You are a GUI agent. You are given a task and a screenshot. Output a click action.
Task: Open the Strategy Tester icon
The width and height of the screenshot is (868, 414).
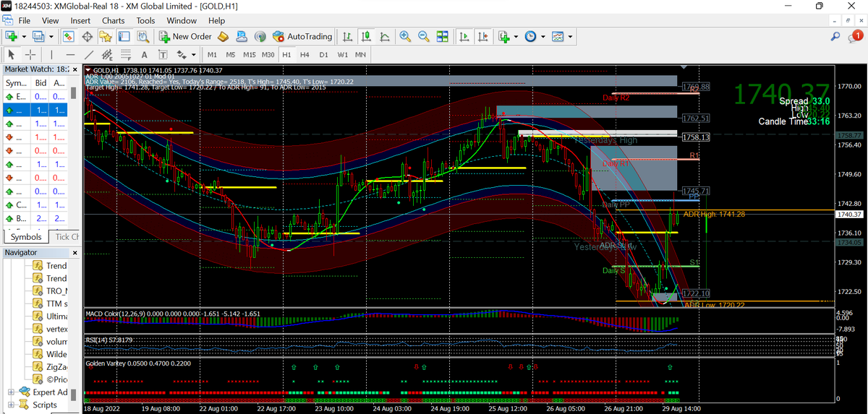pyautogui.click(x=143, y=36)
